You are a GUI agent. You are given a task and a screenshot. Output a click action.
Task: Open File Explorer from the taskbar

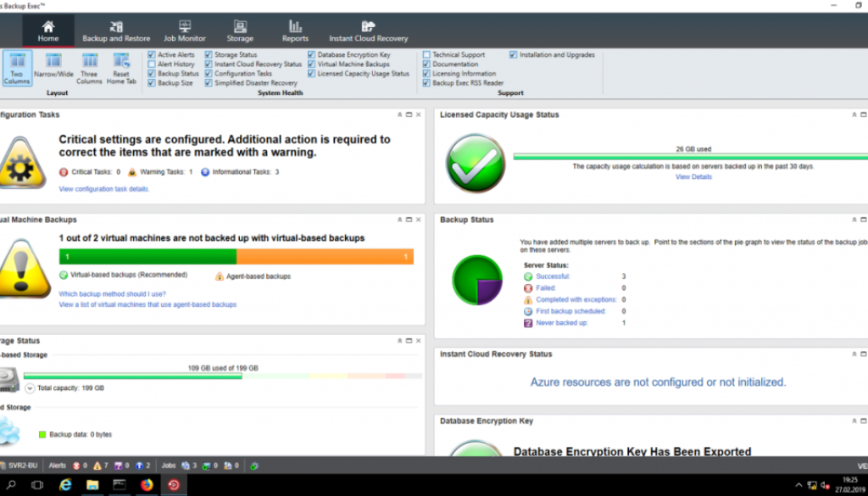tap(92, 485)
